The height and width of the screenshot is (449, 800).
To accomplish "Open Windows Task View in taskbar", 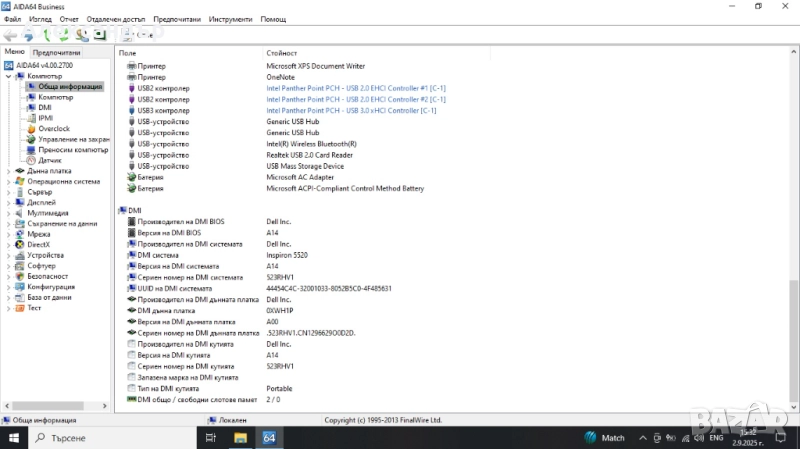I will tap(210, 438).
